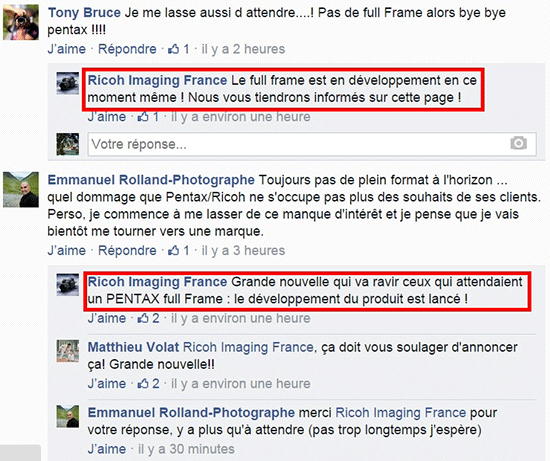Like Tony Bruce's comment with J'aime
Image resolution: width=550 pixels, height=461 pixels.
(67, 49)
